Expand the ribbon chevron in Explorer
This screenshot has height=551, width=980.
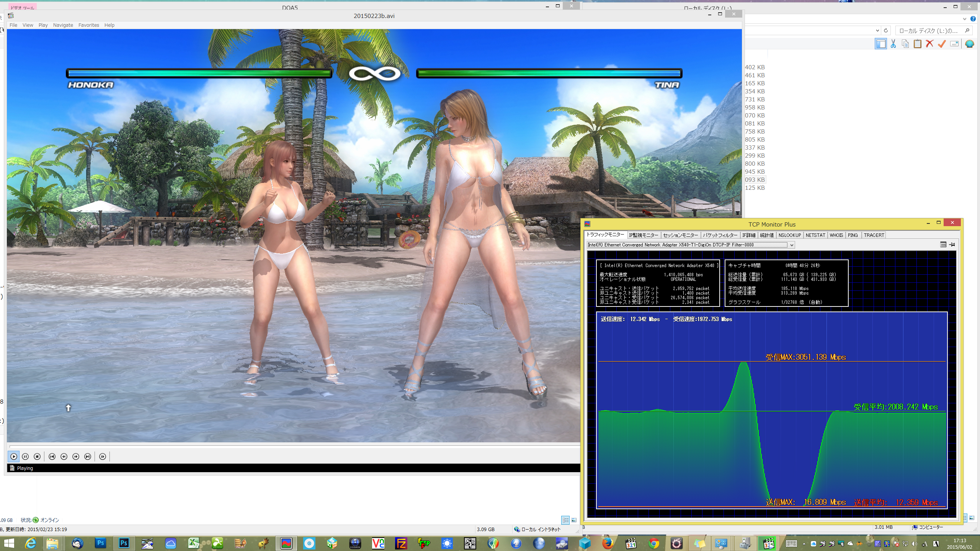pyautogui.click(x=964, y=19)
